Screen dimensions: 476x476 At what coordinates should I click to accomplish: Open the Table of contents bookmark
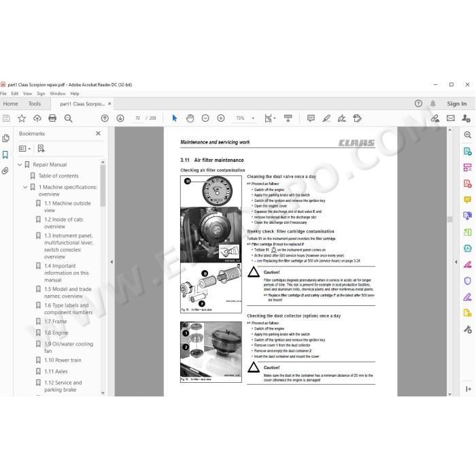tap(58, 175)
